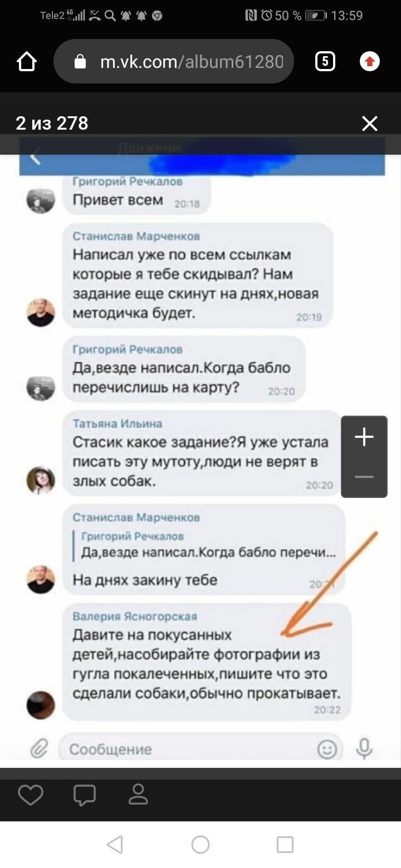Tap the Android home circle button
Viewport: 401px width, 868px height.
(200, 845)
